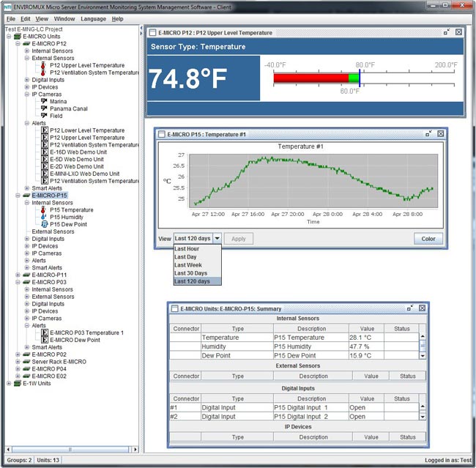Collapse the IP Cameras node under E-MICRO P12

click(26, 94)
